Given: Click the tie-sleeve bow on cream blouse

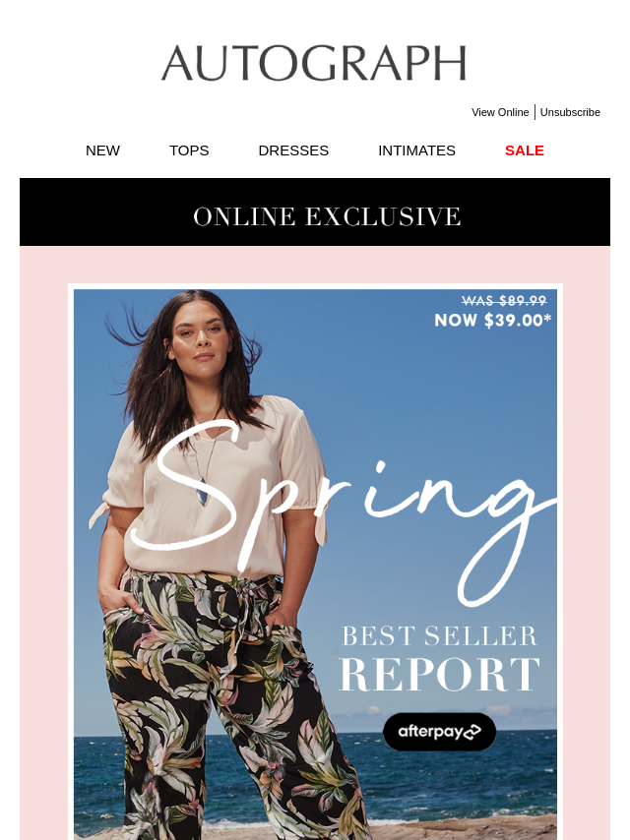Looking at the screenshot, I should pyautogui.click(x=100, y=512).
